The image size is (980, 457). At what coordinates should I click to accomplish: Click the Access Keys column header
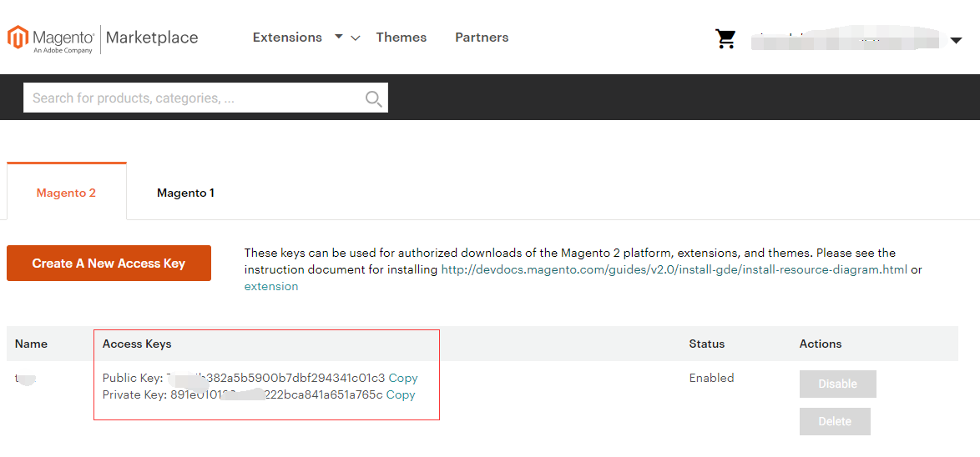pyautogui.click(x=137, y=344)
